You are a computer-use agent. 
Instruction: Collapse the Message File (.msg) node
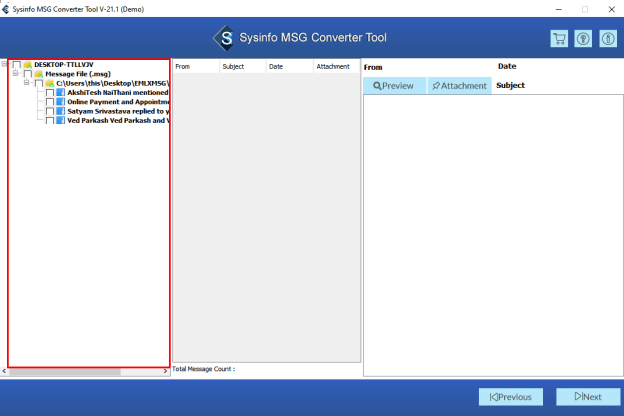pos(16,74)
